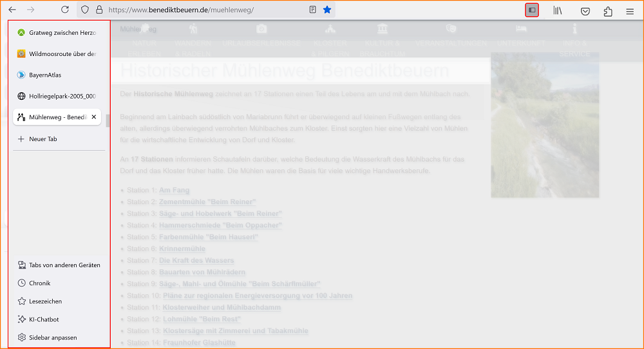Open Zementmühle "Beim Reiner" link
This screenshot has height=349, width=644.
pos(207,202)
